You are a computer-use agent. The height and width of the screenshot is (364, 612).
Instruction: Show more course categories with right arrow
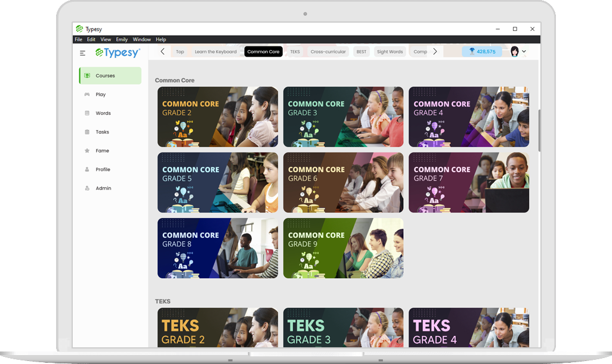[435, 51]
